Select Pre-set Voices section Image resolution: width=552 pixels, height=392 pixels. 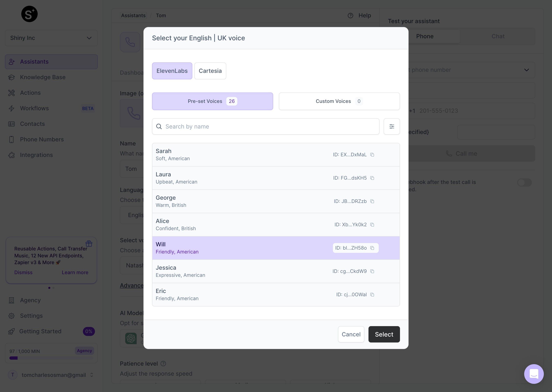click(x=212, y=101)
